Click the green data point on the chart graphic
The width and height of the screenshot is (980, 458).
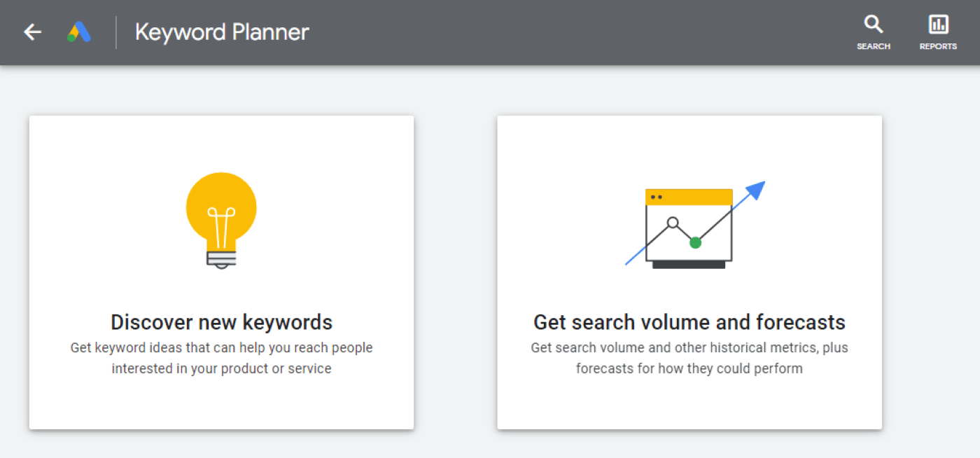point(695,242)
